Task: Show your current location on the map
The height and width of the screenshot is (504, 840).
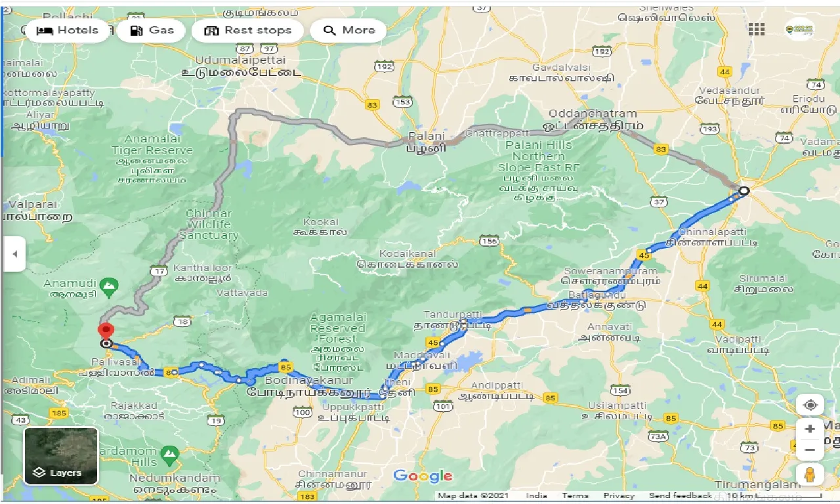Action: (810, 405)
